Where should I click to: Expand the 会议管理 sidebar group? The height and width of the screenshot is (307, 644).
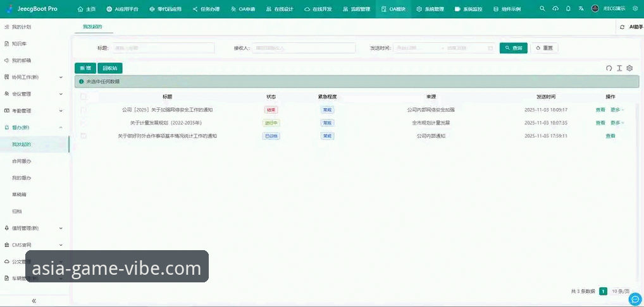tap(35, 94)
